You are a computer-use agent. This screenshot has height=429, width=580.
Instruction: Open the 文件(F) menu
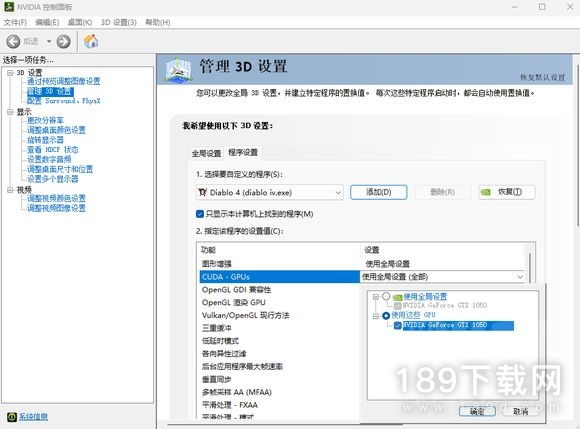pyautogui.click(x=15, y=23)
